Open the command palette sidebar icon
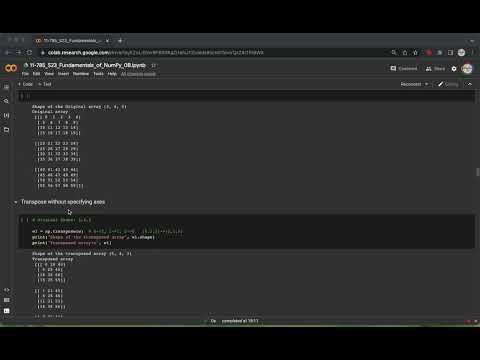 point(6,300)
